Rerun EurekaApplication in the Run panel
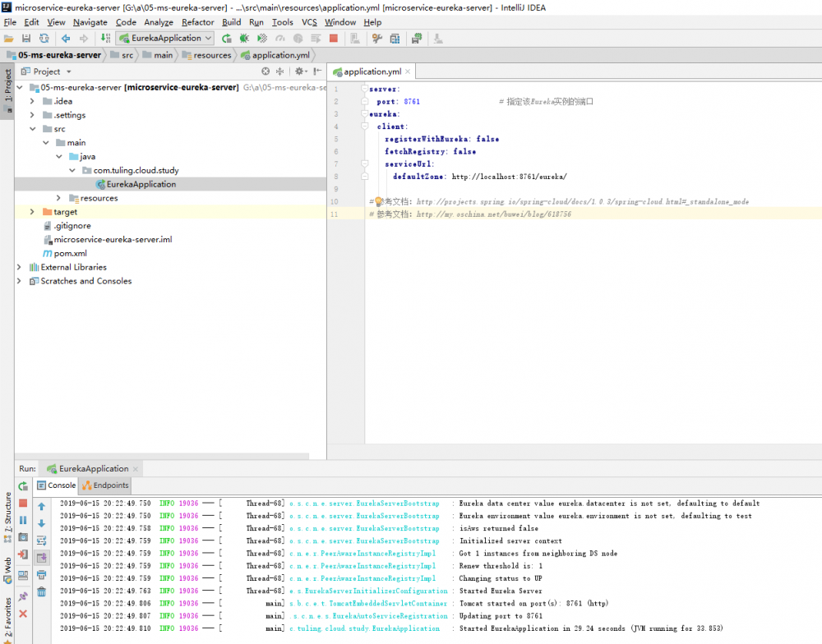Image resolution: width=822 pixels, height=644 pixels. coord(23,486)
